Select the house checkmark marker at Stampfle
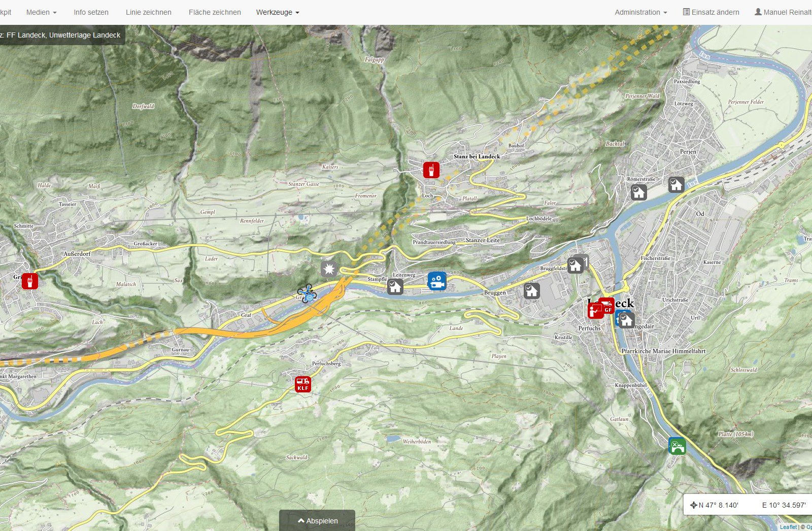 tap(395, 287)
